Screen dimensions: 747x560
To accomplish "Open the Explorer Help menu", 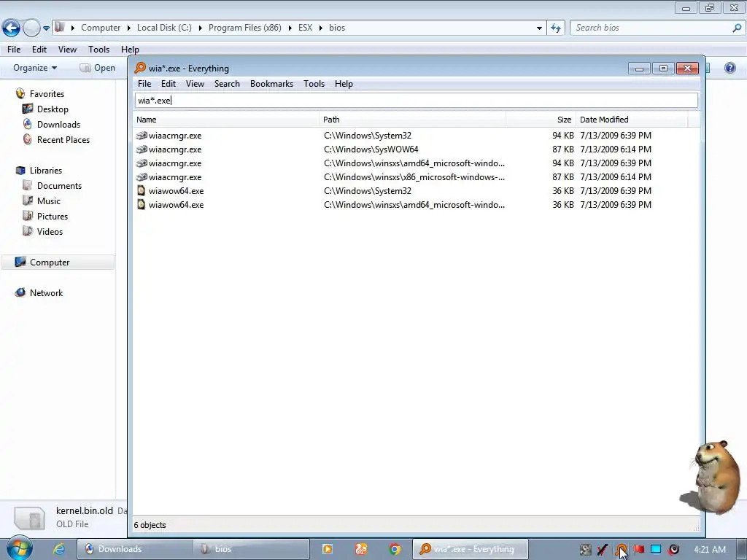I will (x=130, y=50).
